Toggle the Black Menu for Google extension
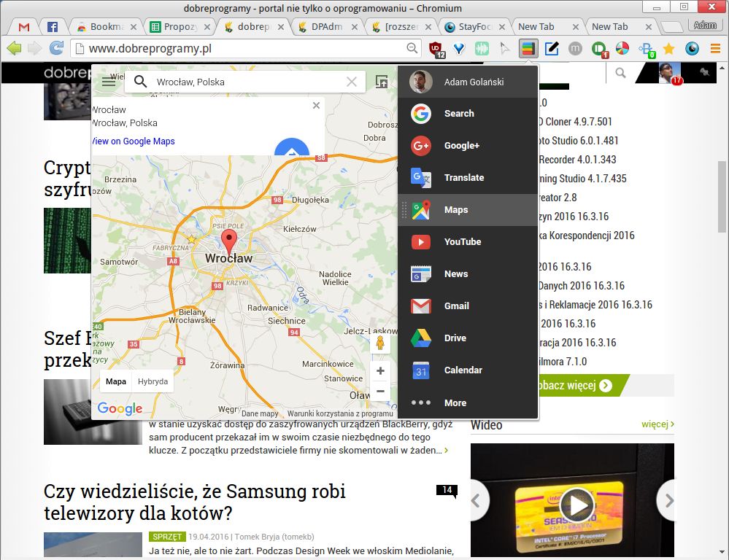729x560 pixels. pos(528,48)
